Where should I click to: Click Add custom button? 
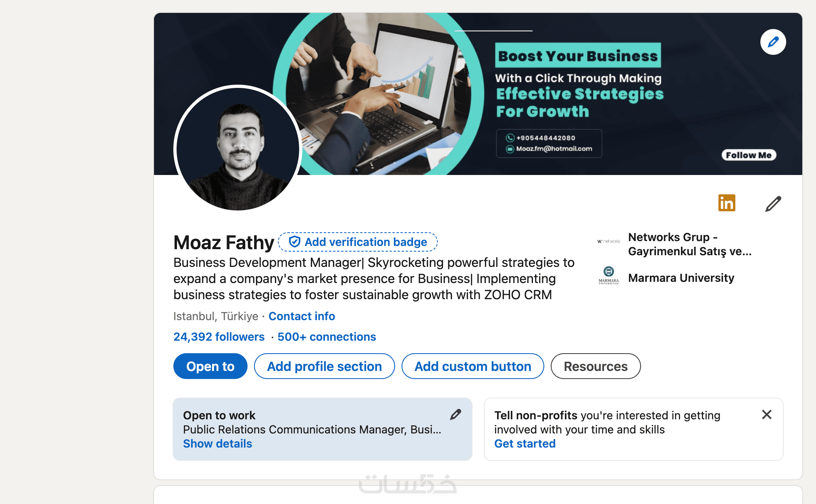pyautogui.click(x=473, y=366)
